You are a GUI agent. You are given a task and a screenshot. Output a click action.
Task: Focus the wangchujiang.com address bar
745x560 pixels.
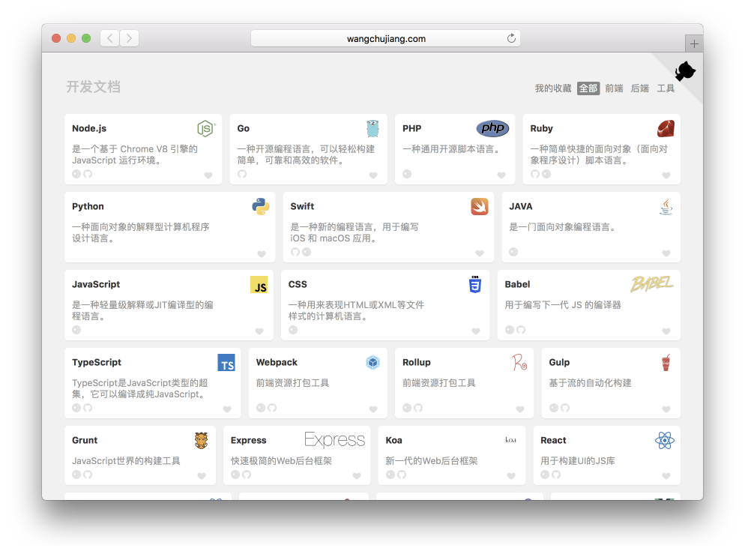tap(385, 38)
